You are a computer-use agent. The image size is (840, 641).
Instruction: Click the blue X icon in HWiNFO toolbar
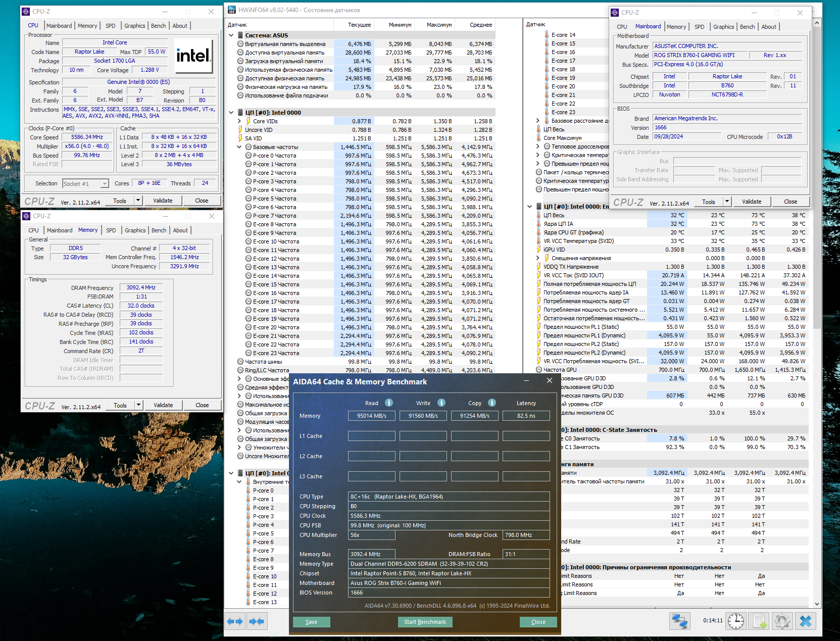(x=806, y=621)
